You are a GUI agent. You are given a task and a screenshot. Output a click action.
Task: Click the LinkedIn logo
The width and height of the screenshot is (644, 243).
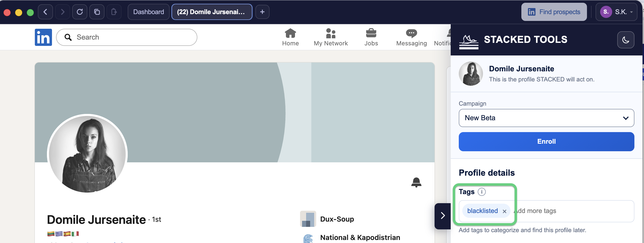coord(43,37)
